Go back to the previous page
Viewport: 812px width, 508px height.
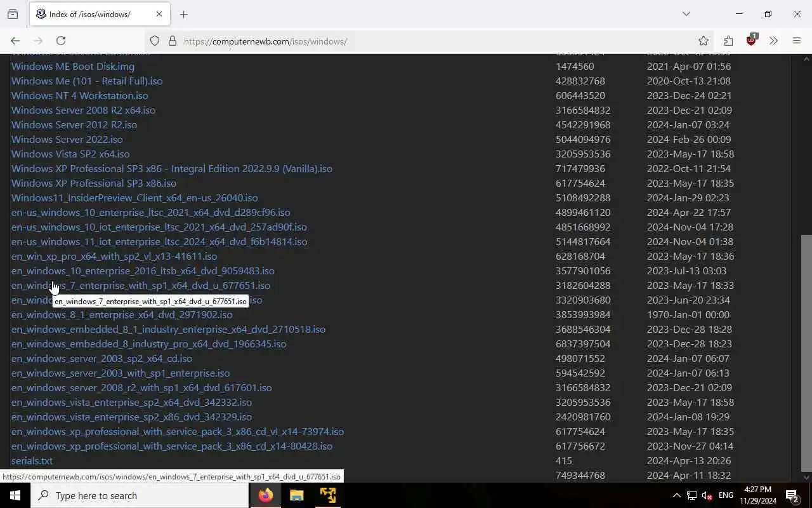(x=15, y=41)
